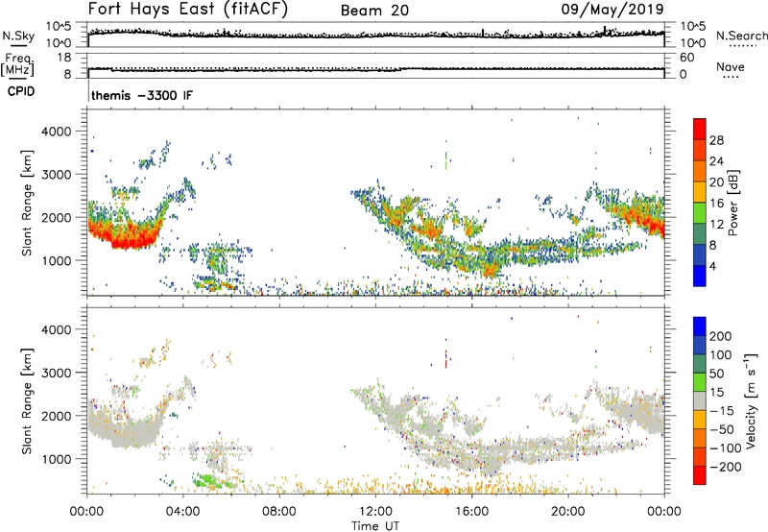Click the 'Beam 20' label
Viewport: 768px width, 532px height.
tap(374, 11)
